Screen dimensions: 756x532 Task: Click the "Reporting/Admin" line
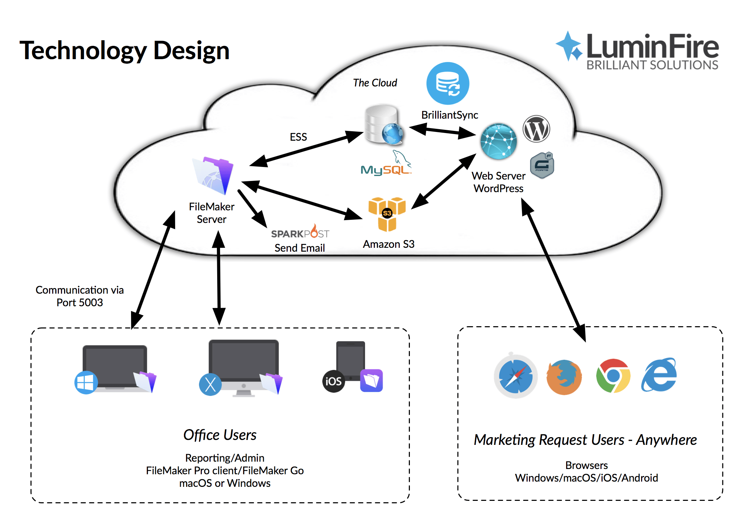pyautogui.click(x=225, y=458)
